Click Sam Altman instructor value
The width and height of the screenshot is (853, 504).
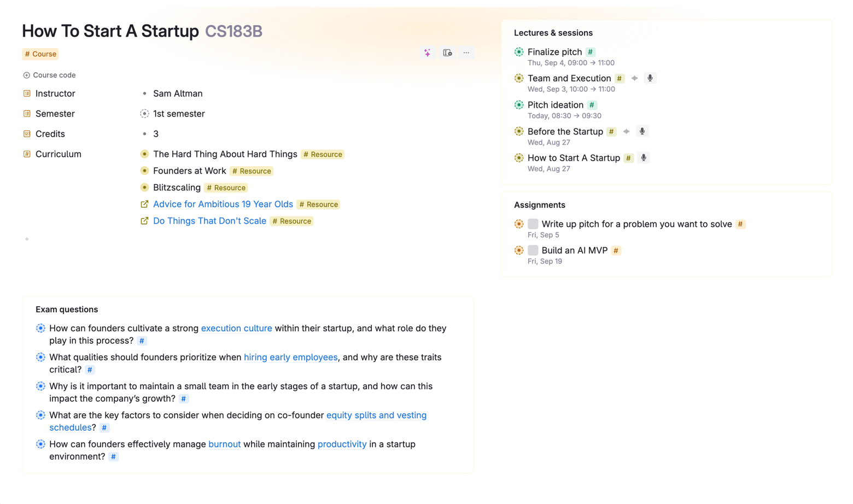178,93
